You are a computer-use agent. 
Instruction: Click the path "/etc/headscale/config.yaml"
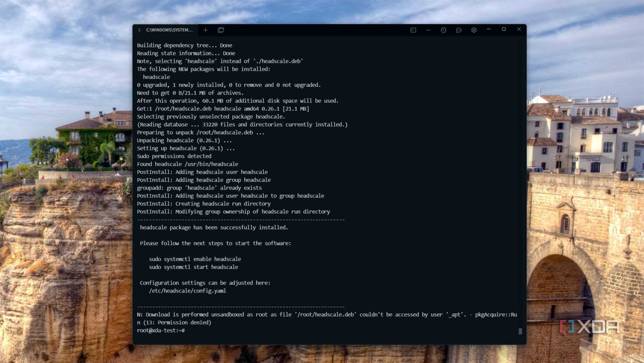(x=187, y=291)
